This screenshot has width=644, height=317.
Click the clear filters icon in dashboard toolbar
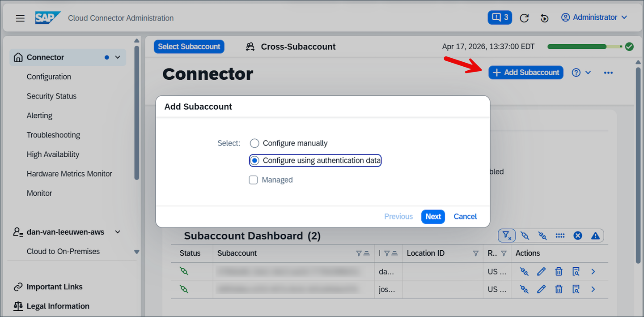pos(507,236)
